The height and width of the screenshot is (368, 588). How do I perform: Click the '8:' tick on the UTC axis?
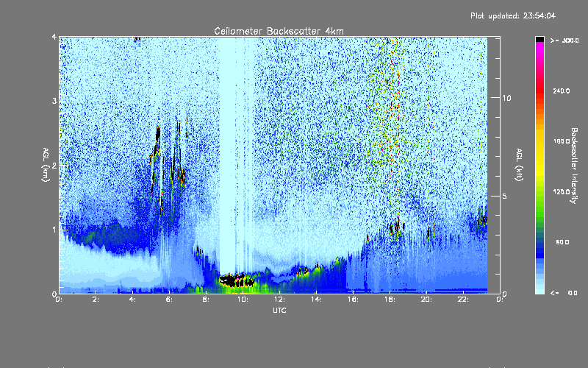tap(206, 300)
